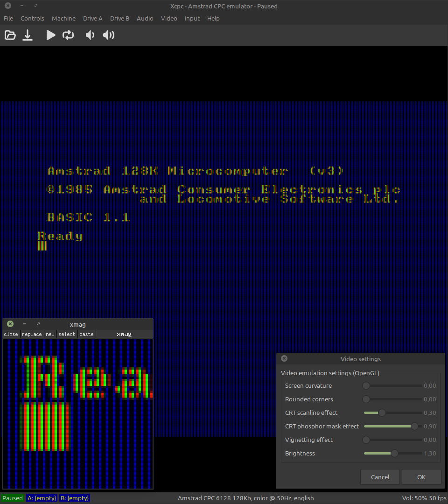Cancel the Video settings dialog
This screenshot has height=504, width=448.
click(x=380, y=477)
